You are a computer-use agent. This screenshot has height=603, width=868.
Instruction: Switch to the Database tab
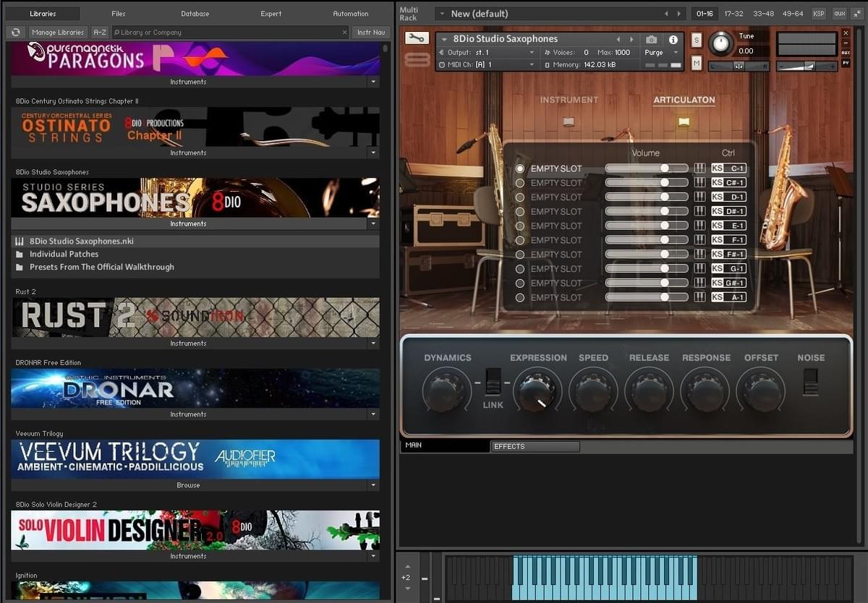click(x=195, y=14)
